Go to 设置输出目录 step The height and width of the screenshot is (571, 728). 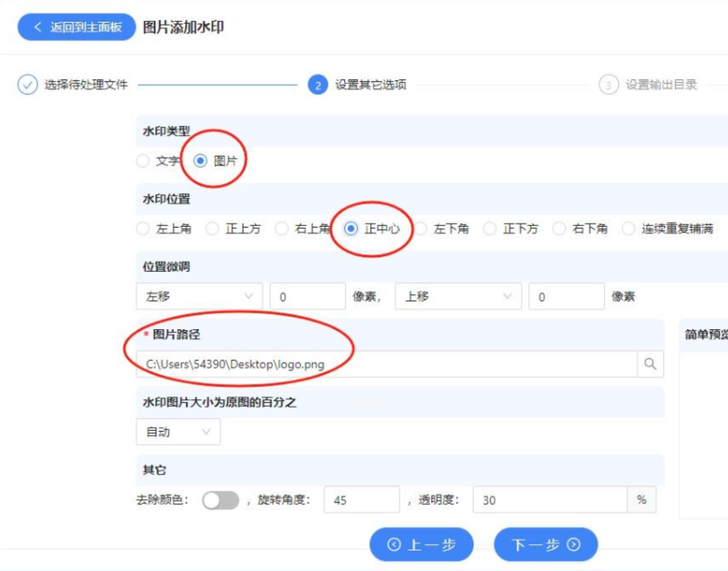click(x=662, y=85)
